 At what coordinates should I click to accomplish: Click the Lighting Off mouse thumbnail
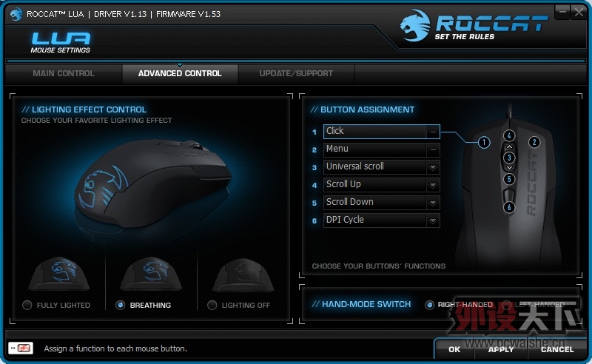tap(243, 274)
